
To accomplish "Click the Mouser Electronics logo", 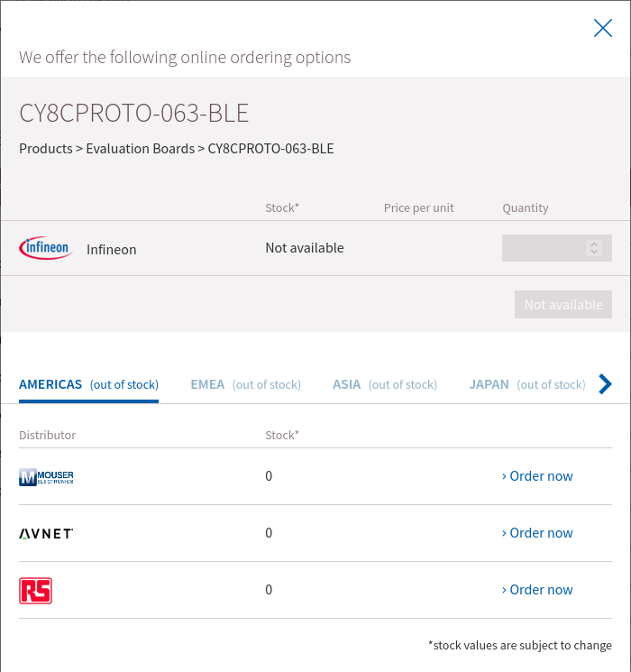I will (46, 476).
